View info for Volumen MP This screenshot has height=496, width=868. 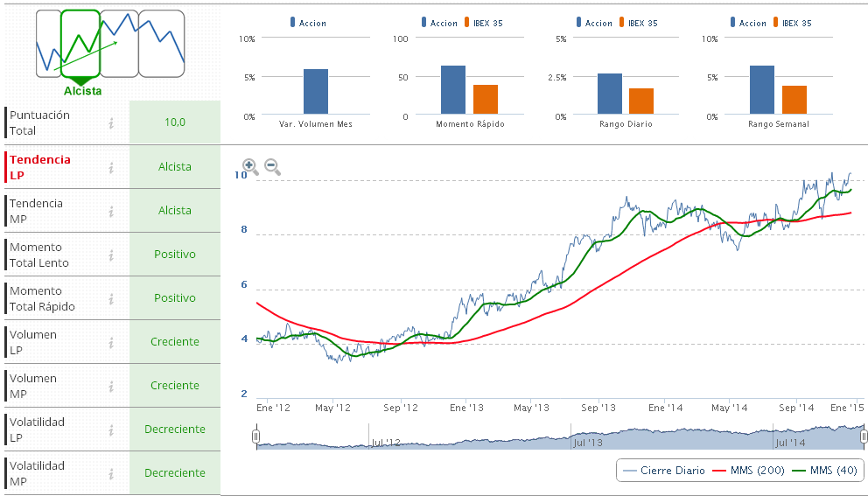[x=111, y=386]
